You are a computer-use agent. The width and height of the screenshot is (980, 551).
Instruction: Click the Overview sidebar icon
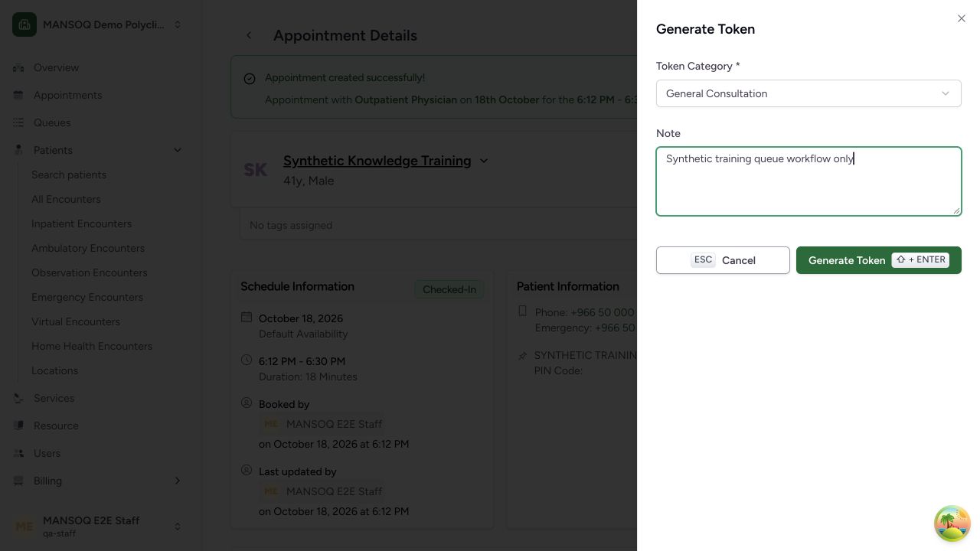pos(18,67)
